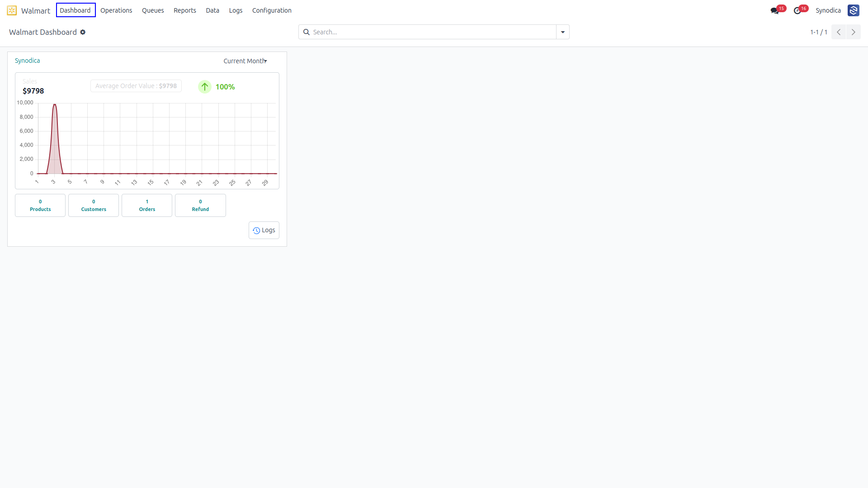Click the Logs button in card
The height and width of the screenshot is (488, 868).
click(x=264, y=230)
